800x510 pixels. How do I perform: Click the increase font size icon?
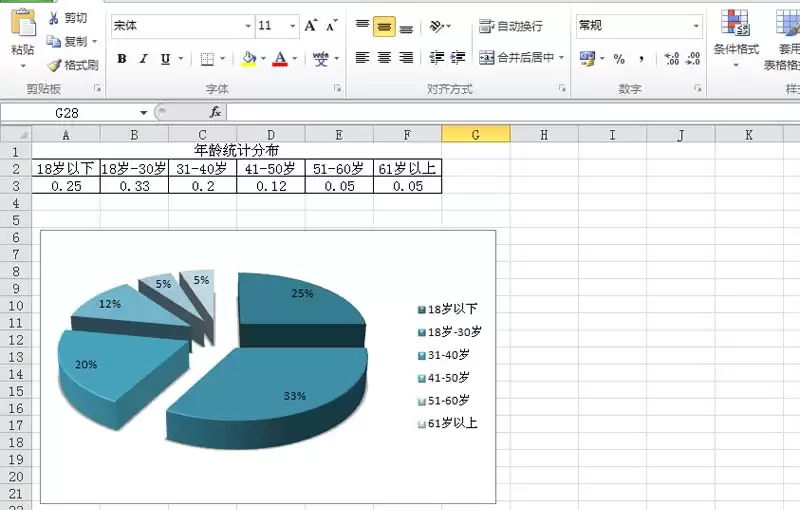(x=311, y=25)
